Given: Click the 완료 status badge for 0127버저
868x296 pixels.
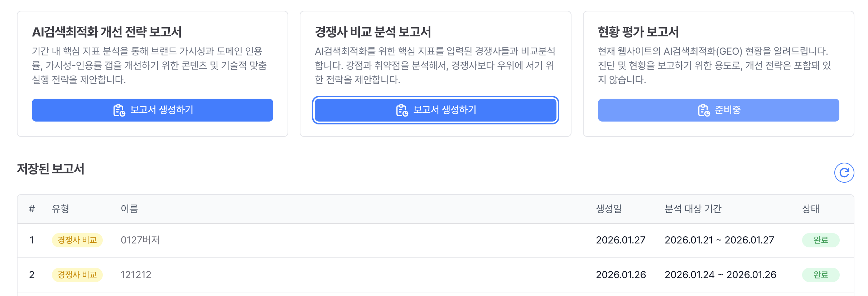Looking at the screenshot, I should [x=820, y=240].
